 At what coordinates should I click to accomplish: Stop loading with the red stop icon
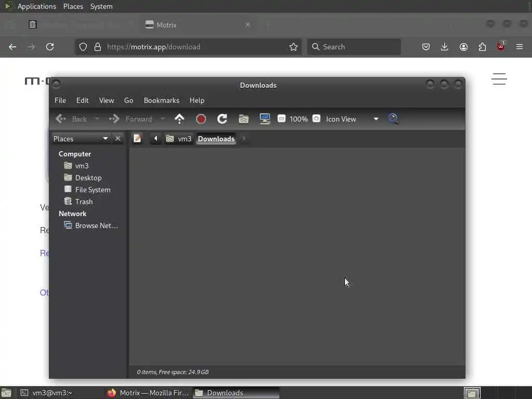coord(201,119)
